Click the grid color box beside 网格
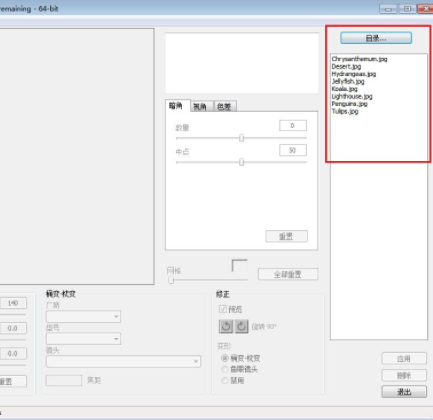Viewport: 433px width, 420px height. pyautogui.click(x=239, y=266)
